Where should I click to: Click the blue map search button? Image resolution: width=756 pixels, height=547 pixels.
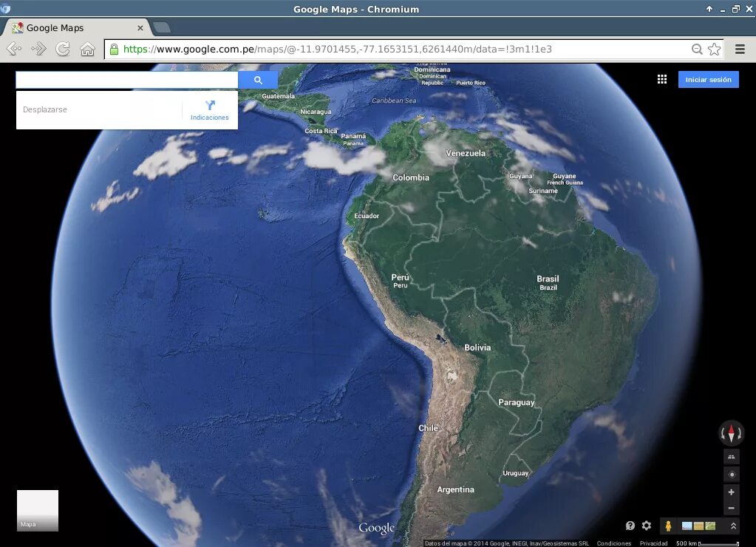[x=258, y=80]
